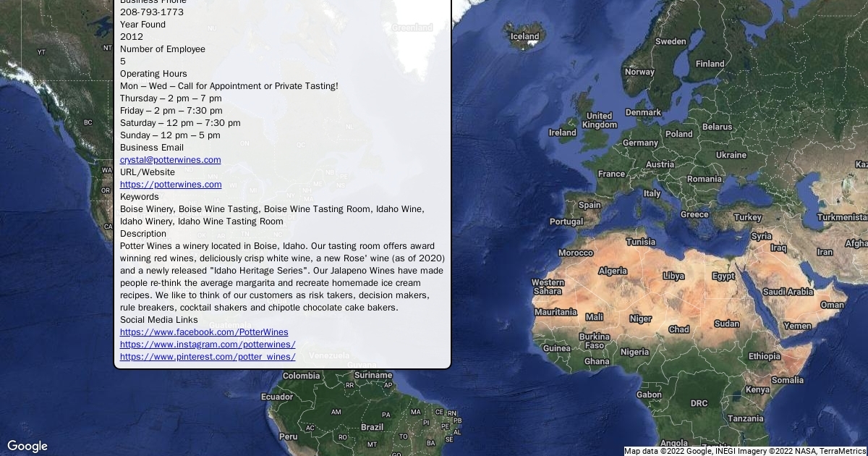Open the Pinterest potter_wines link

pos(208,357)
